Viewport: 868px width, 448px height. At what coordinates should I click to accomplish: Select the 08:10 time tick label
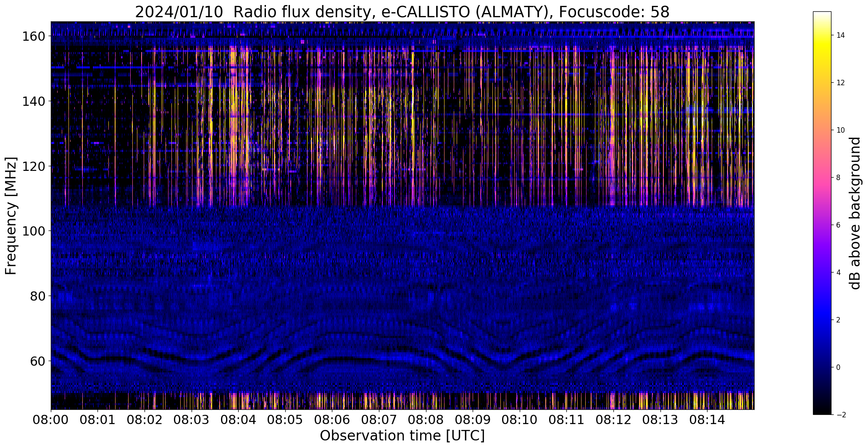tap(520, 419)
